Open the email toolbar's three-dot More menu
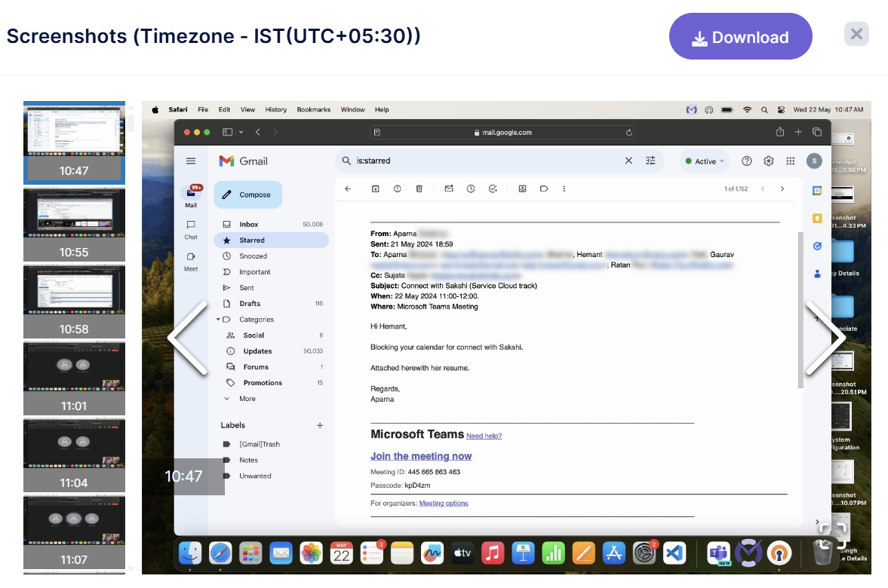888x588 pixels. coord(564,189)
